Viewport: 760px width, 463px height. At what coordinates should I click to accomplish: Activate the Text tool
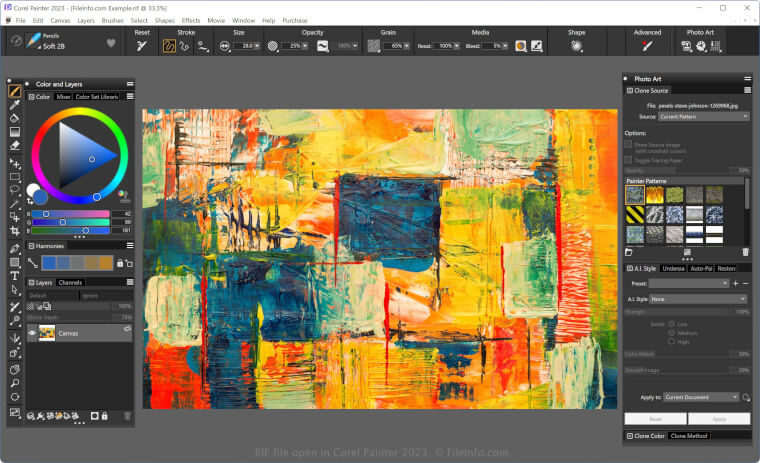click(15, 275)
